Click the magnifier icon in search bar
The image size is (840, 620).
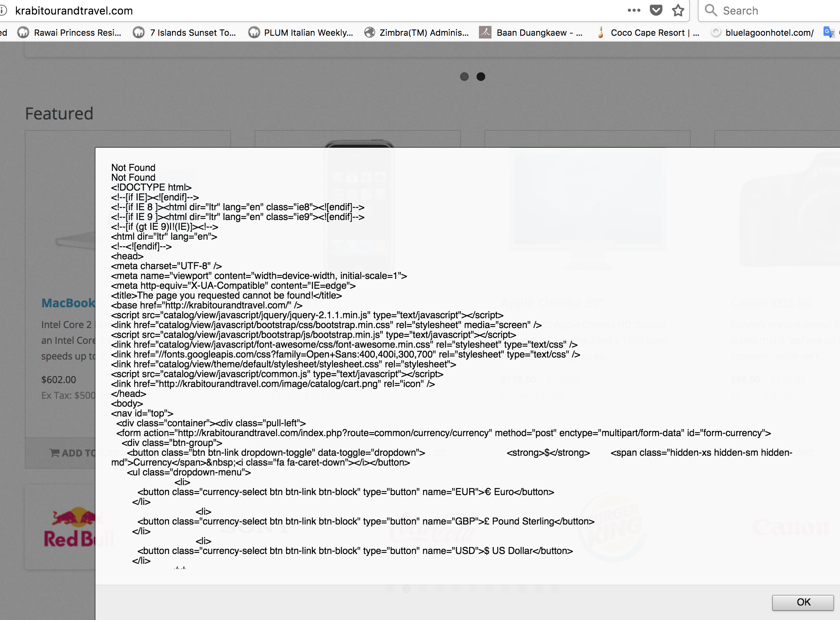tap(711, 10)
